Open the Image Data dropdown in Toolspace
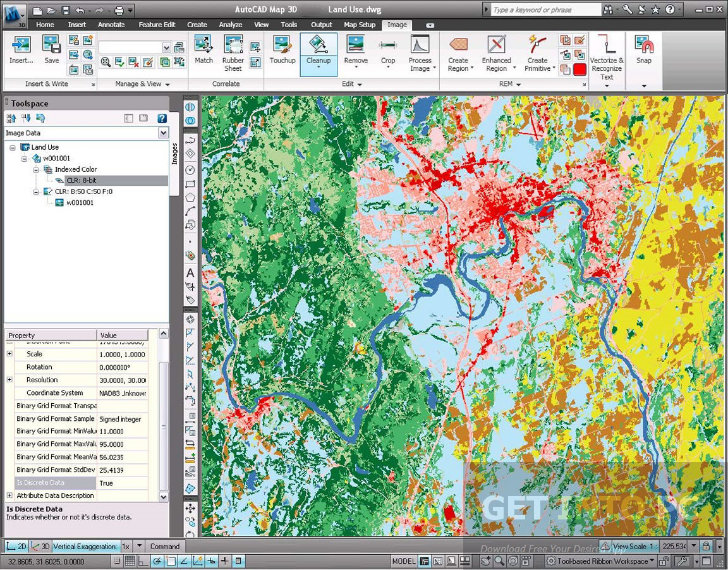The image size is (728, 570). pos(163,133)
